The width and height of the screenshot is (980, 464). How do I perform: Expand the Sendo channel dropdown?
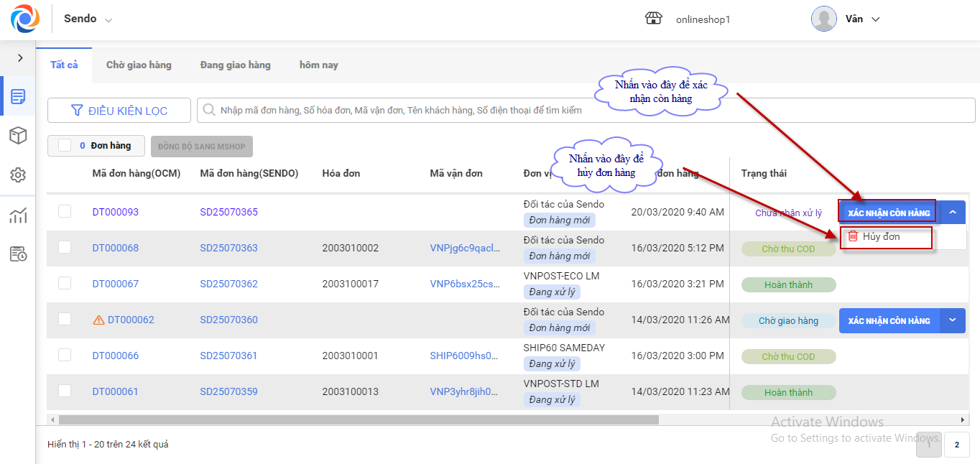point(108,20)
